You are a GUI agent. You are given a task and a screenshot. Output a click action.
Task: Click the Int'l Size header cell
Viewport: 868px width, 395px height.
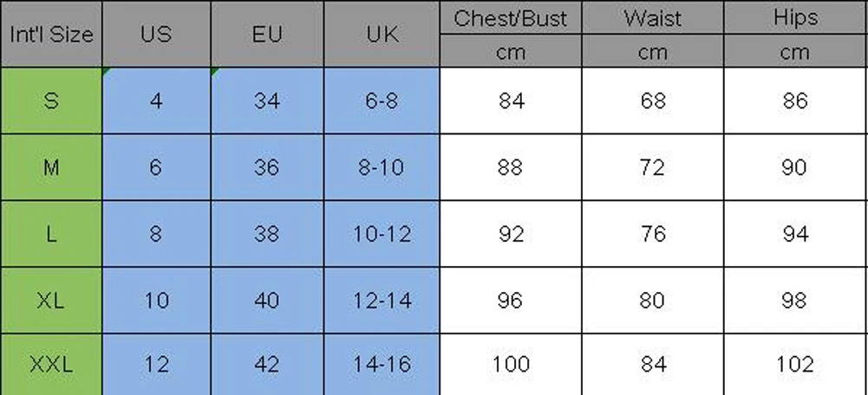51,35
